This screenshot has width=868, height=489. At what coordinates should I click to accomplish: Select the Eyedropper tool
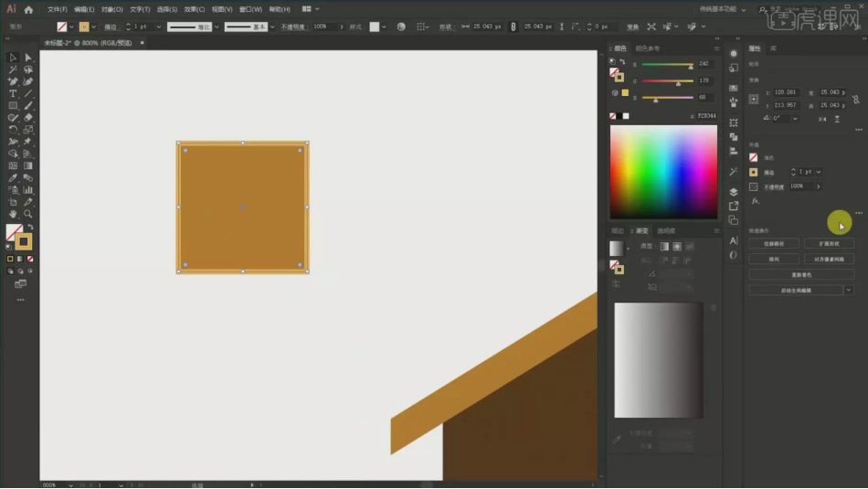click(x=13, y=177)
